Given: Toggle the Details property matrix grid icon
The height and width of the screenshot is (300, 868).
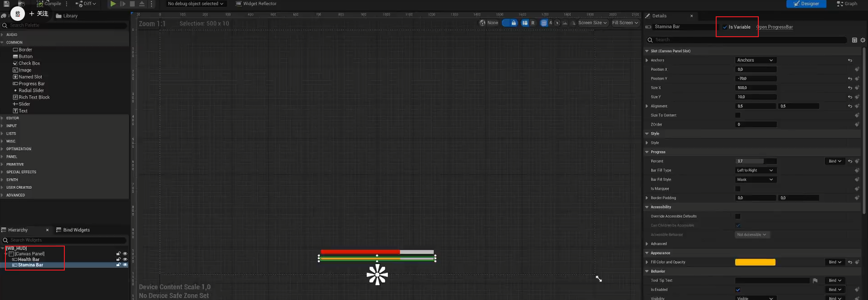Looking at the screenshot, I should click(x=854, y=40).
